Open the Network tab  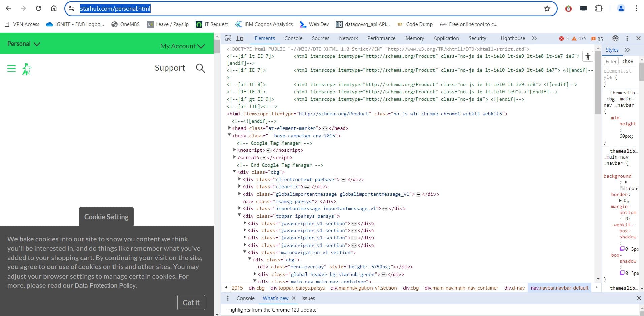[348, 38]
